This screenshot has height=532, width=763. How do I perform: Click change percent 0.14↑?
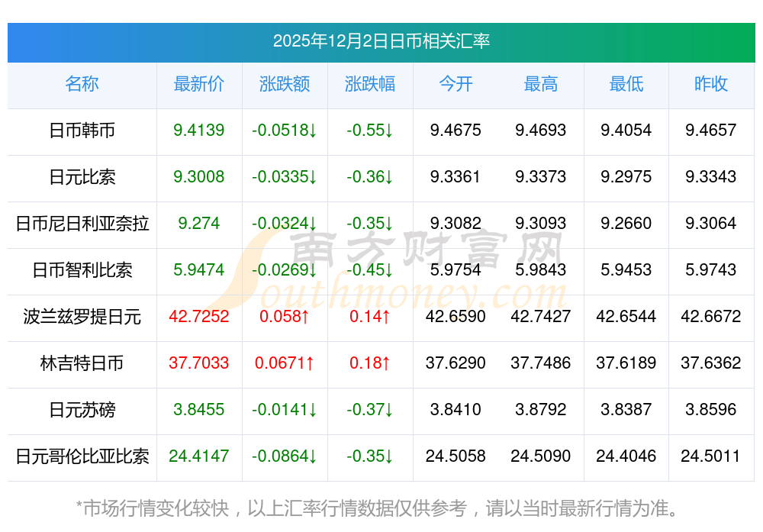pos(370,317)
